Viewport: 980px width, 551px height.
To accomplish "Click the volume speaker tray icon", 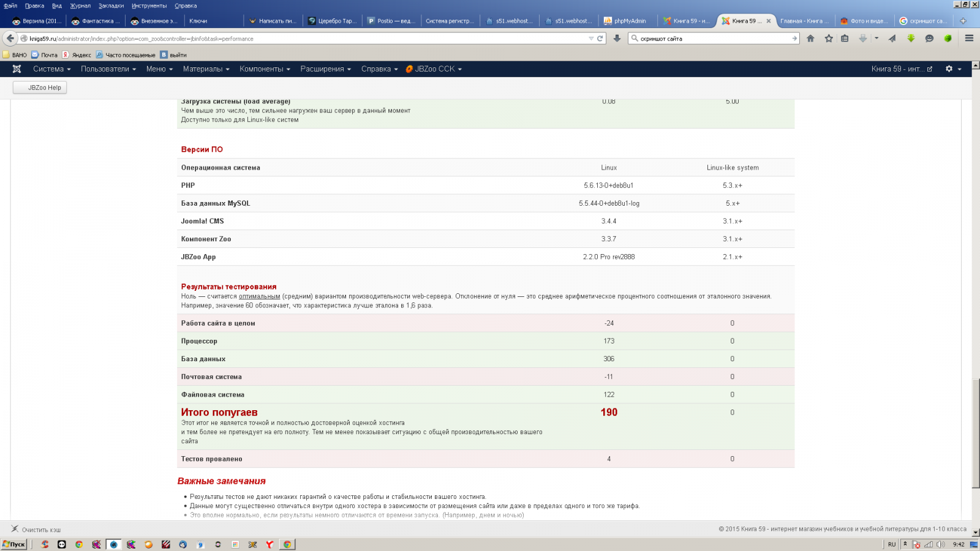I will (940, 544).
